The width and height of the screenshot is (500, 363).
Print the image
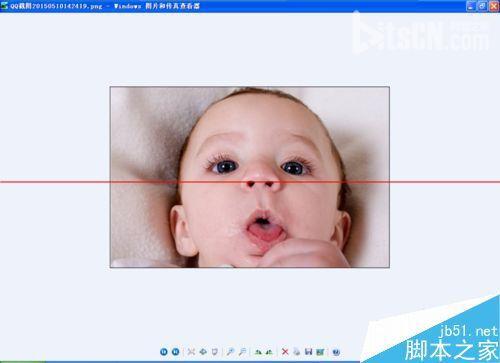[297, 352]
